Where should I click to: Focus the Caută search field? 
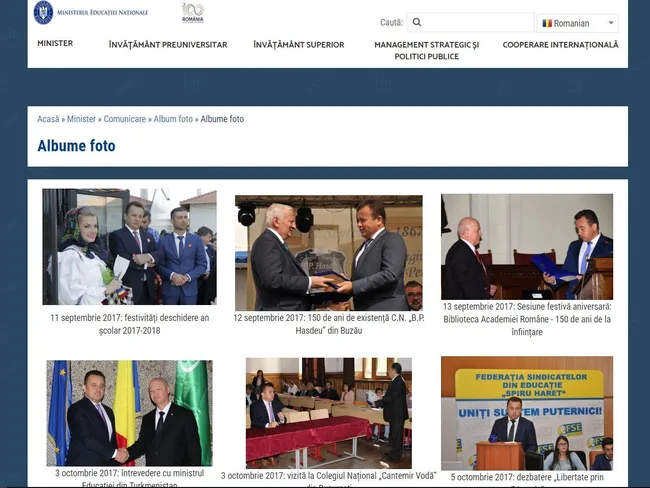pyautogui.click(x=471, y=22)
